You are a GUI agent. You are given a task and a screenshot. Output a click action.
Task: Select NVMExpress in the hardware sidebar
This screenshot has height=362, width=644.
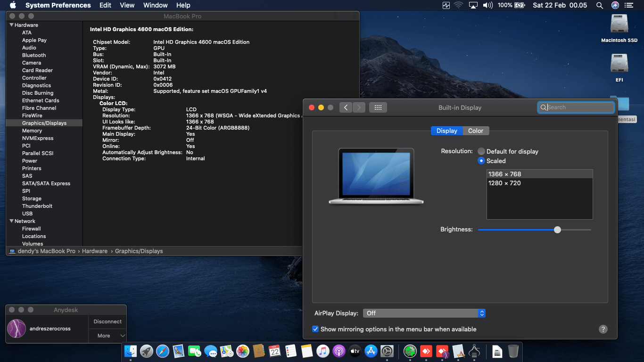[38, 138]
